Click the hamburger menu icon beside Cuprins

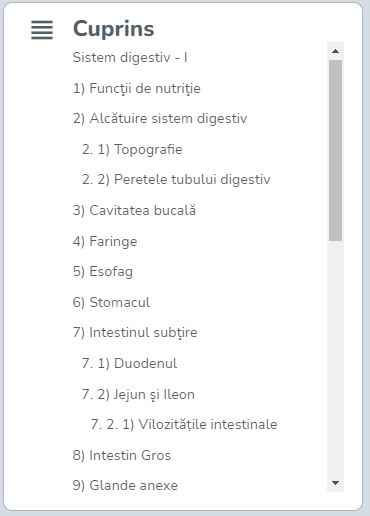42,30
